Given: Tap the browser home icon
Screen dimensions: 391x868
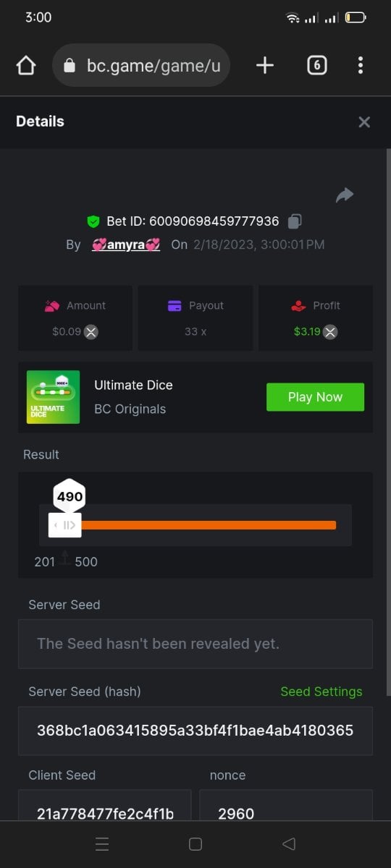Looking at the screenshot, I should point(25,66).
